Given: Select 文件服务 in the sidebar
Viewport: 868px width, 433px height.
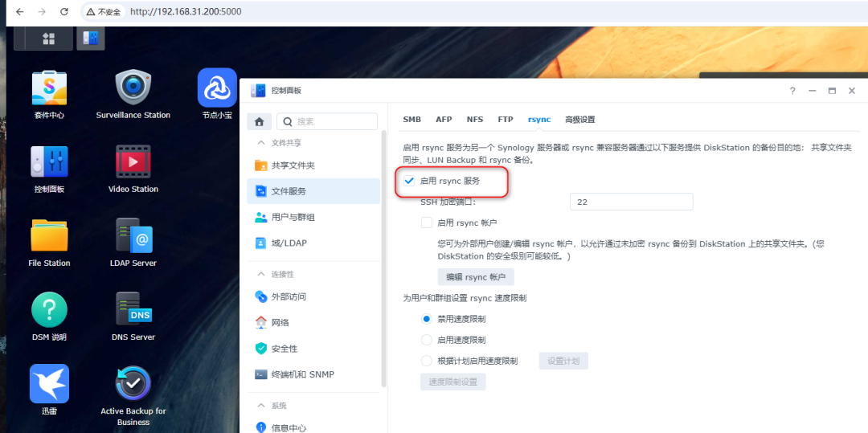Looking at the screenshot, I should 313,191.
